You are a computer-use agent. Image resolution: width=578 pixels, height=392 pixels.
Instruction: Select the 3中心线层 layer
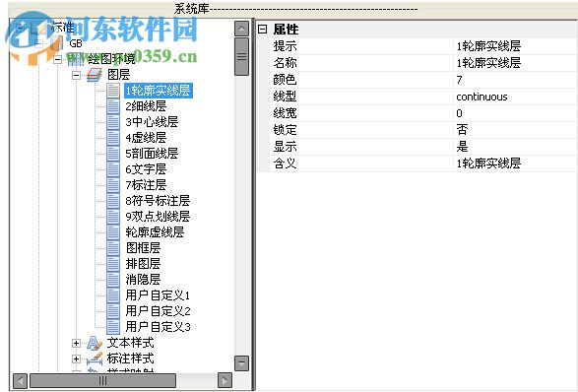152,122
